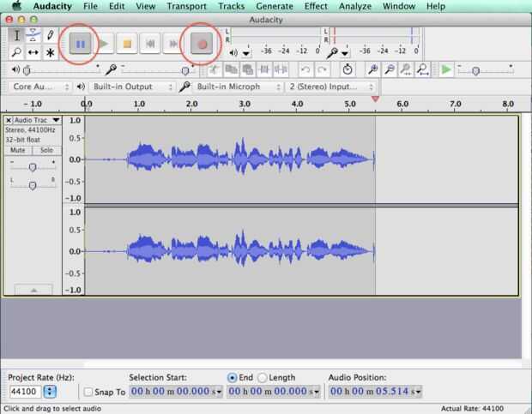The height and width of the screenshot is (414, 532).
Task: Click the input volume slider knob
Action: point(184,70)
